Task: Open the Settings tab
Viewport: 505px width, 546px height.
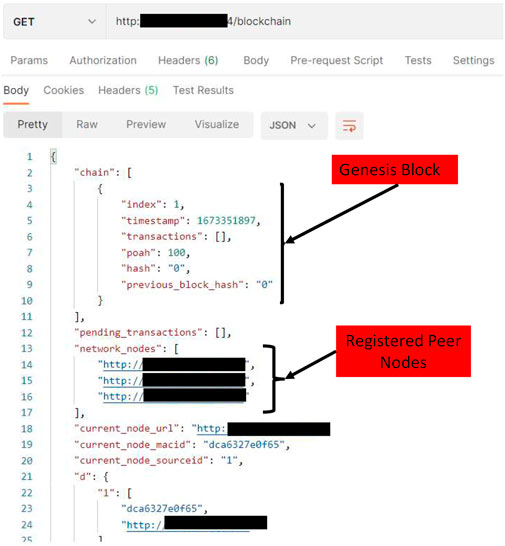Action: pyautogui.click(x=474, y=60)
